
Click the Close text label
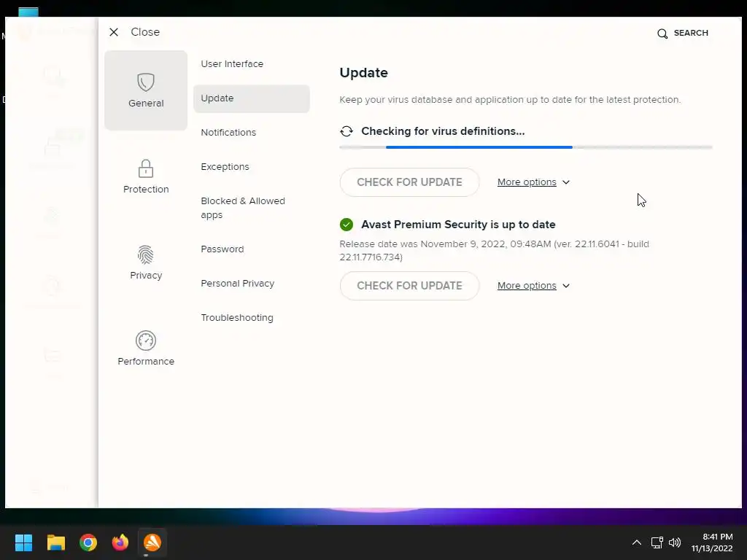pyautogui.click(x=145, y=32)
